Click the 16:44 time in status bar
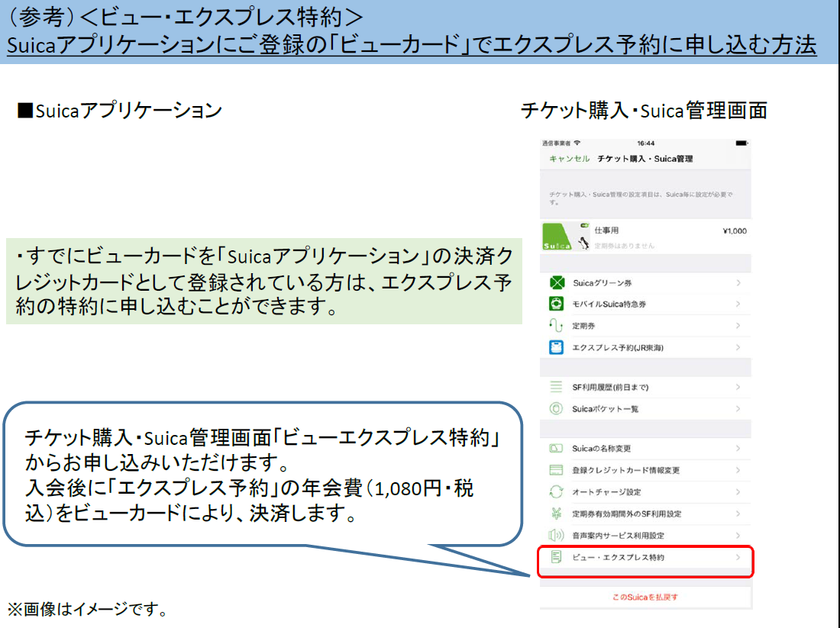The width and height of the screenshot is (840, 628). coord(645,143)
